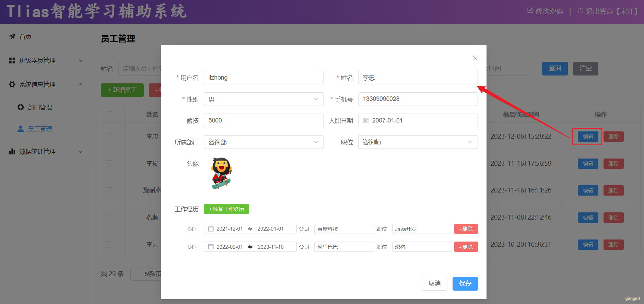Screen dimensions: 644x304
Task: Expand the 班级学员管理 sidebar menu
Action: click(46, 60)
